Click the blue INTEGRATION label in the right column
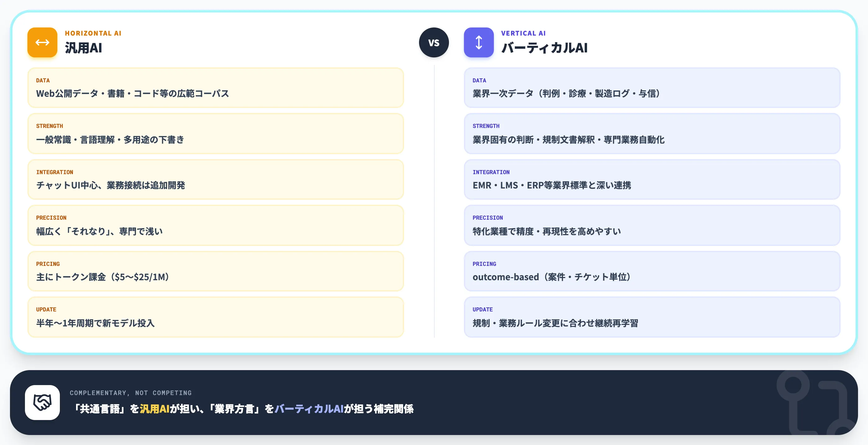 491,172
